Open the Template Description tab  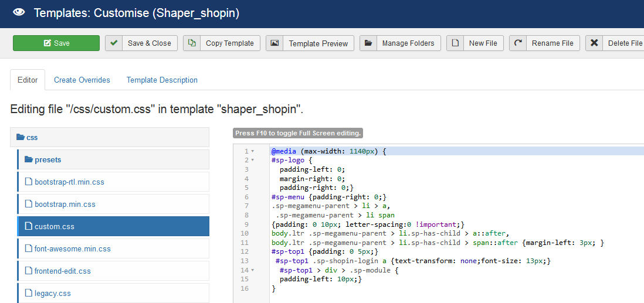(162, 80)
